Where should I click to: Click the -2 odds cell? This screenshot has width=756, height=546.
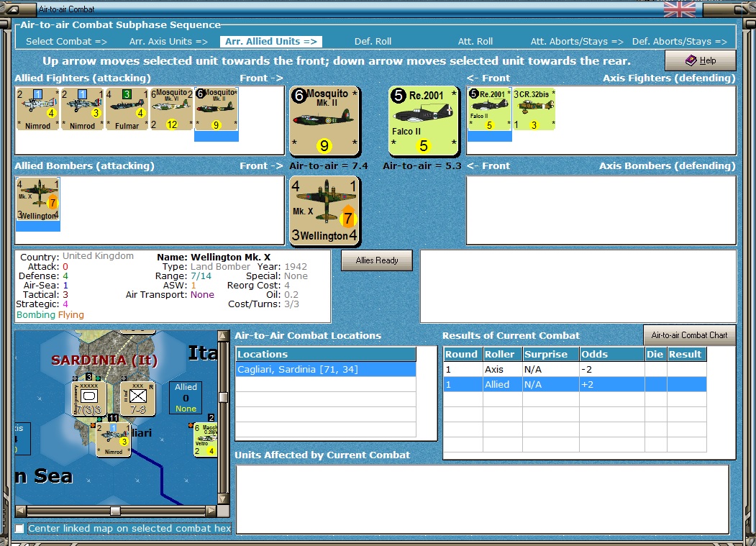612,370
